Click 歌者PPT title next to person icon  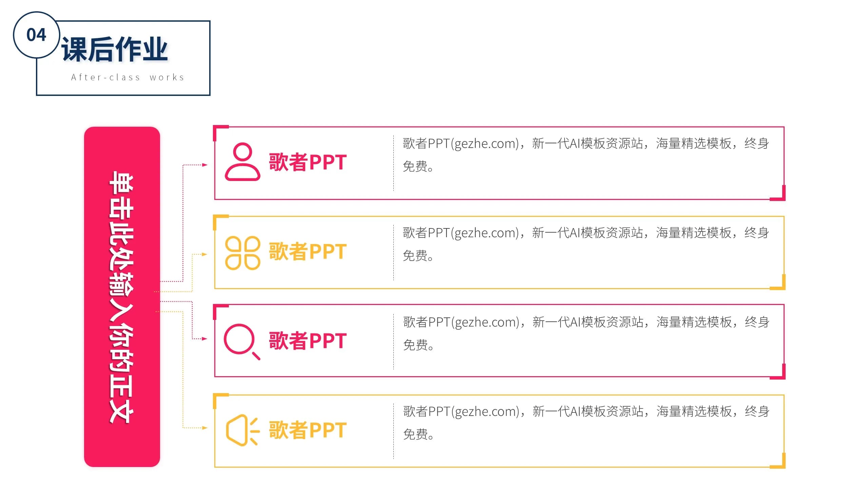click(308, 162)
